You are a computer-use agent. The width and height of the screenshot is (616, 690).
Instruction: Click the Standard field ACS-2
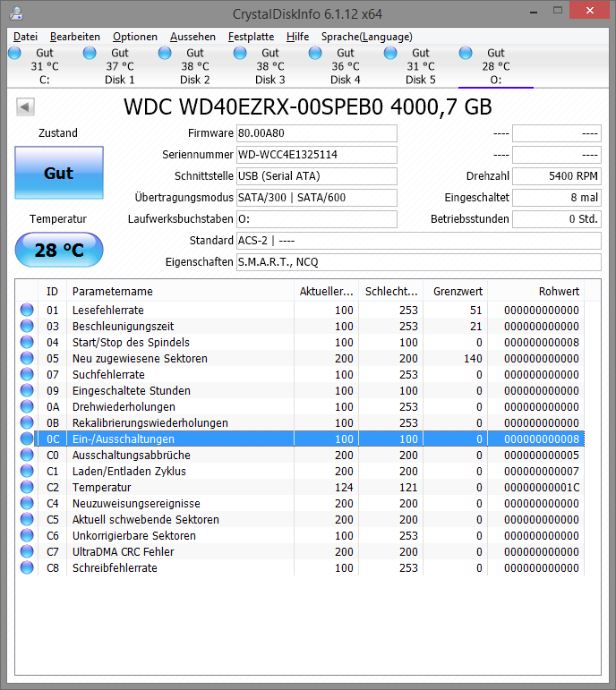[419, 241]
